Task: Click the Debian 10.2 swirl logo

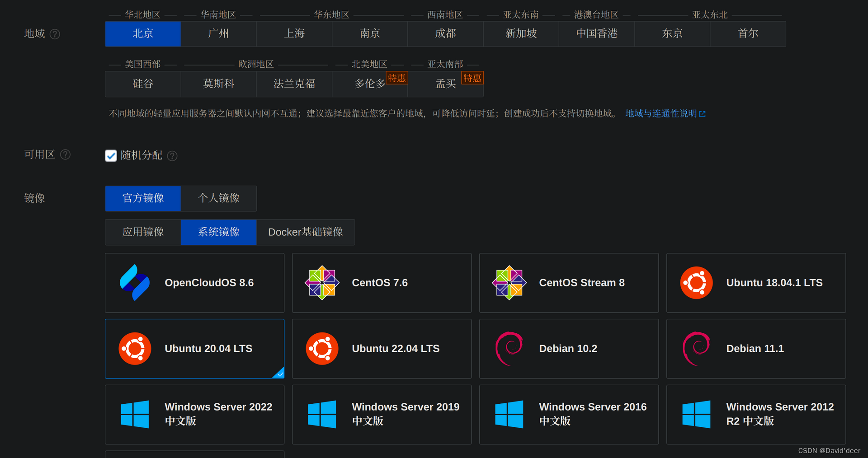Action: (509, 349)
